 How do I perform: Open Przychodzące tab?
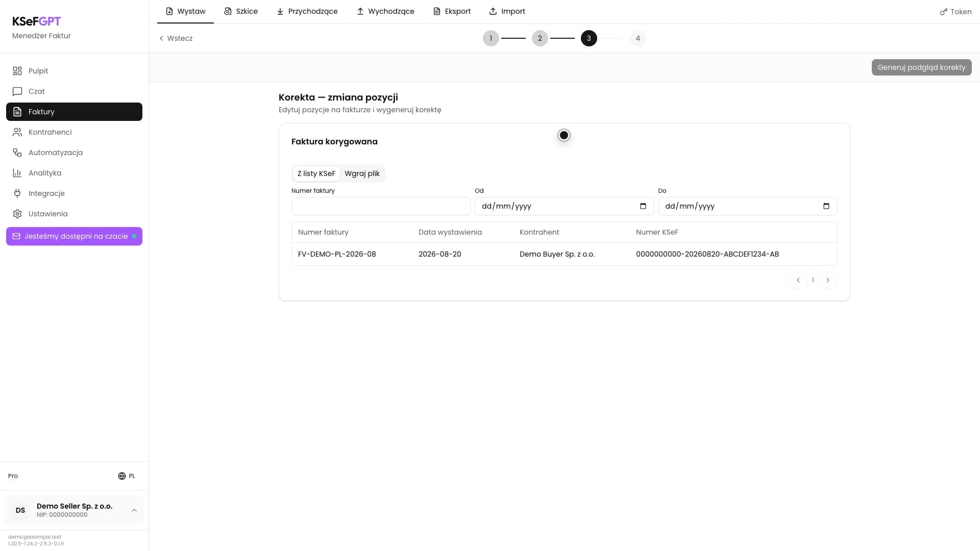307,11
